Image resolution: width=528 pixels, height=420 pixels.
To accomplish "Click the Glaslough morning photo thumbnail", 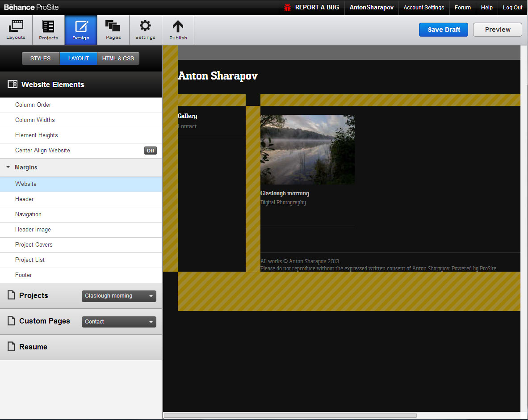I will 307,149.
